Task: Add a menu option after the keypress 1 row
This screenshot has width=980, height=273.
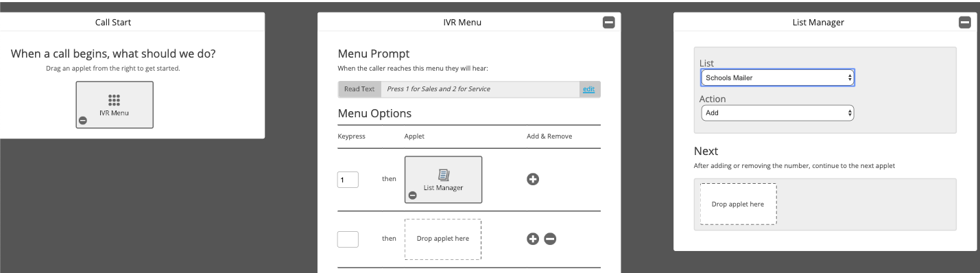Action: [533, 179]
